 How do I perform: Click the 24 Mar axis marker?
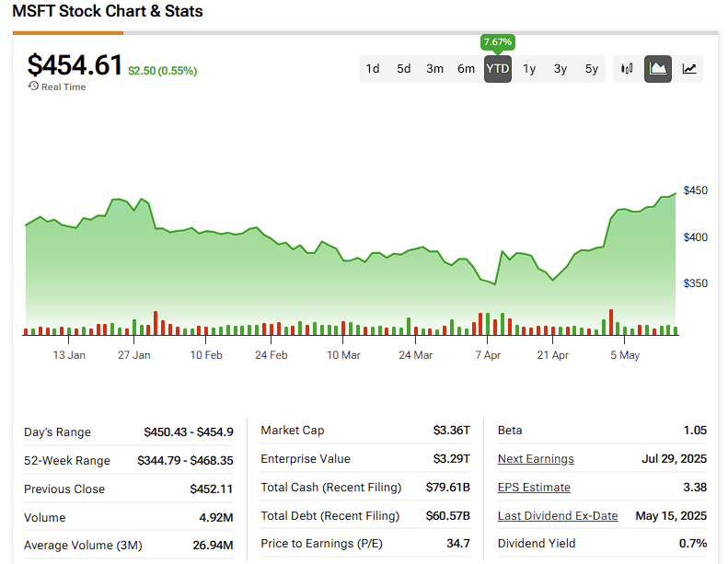point(415,355)
